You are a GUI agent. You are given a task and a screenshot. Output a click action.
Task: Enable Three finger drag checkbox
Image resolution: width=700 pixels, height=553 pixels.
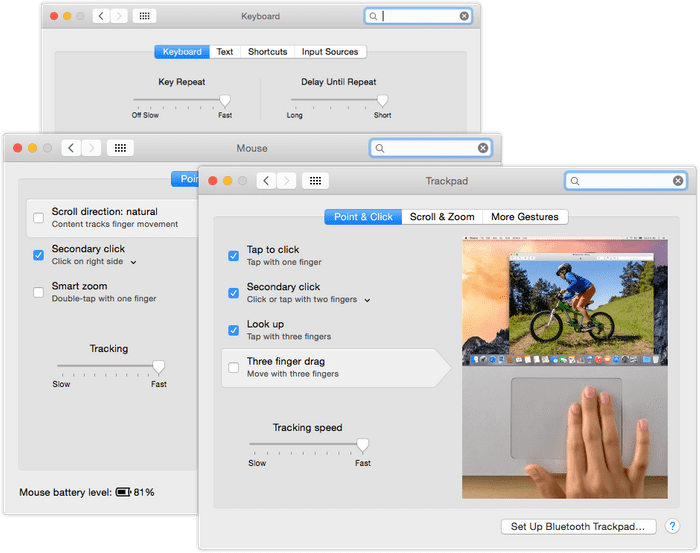click(234, 367)
